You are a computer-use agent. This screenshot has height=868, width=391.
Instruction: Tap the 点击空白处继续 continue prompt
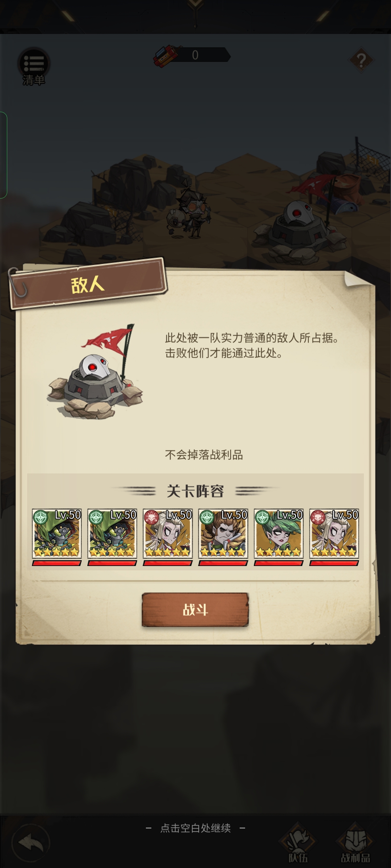pos(195,828)
